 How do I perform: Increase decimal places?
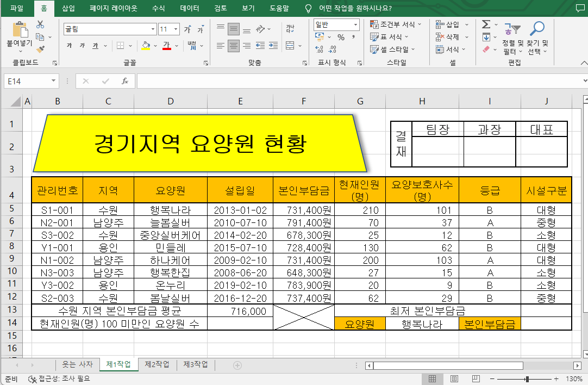coord(320,49)
